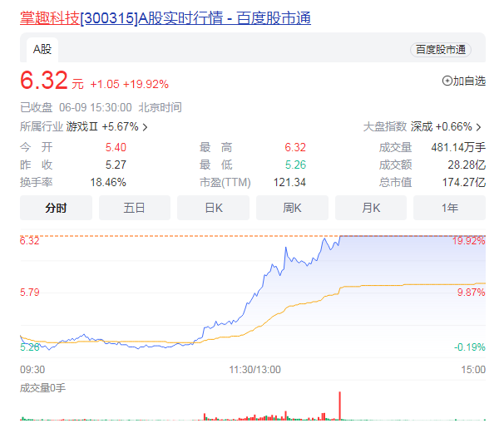Click the large red 6.32 current price
Screen dimensions: 504x423
pyautogui.click(x=43, y=81)
